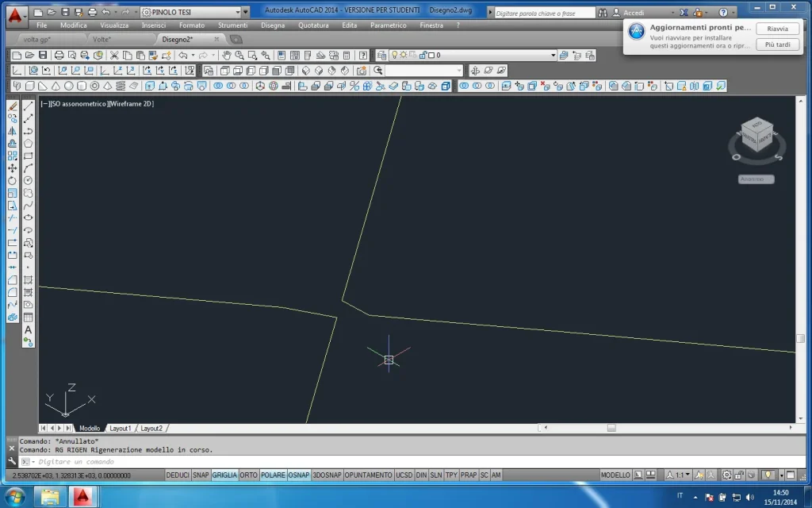Toggle the GRIGLIA grid display
The height and width of the screenshot is (508, 812).
(x=224, y=475)
